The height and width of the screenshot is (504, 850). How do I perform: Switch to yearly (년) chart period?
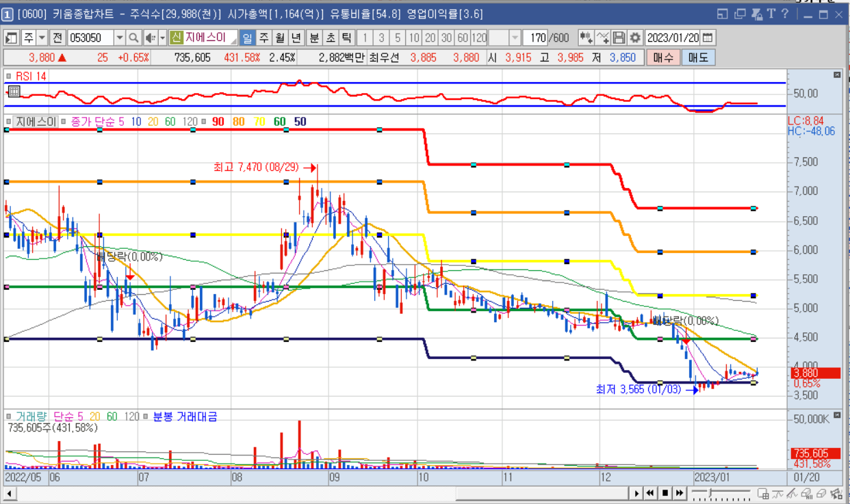[296, 38]
